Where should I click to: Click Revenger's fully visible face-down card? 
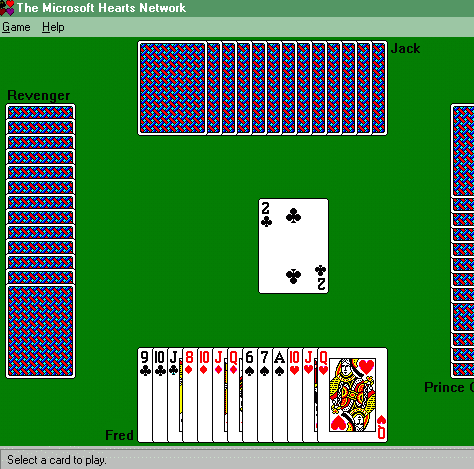[40, 331]
